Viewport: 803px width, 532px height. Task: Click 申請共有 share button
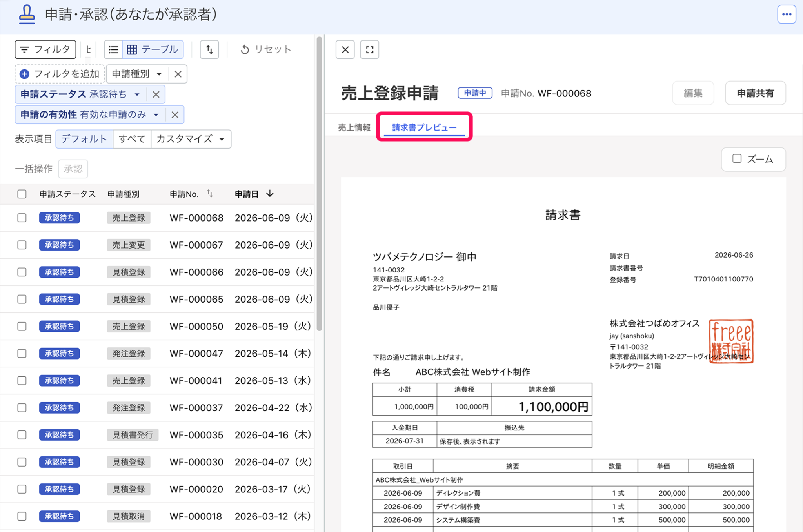point(755,93)
